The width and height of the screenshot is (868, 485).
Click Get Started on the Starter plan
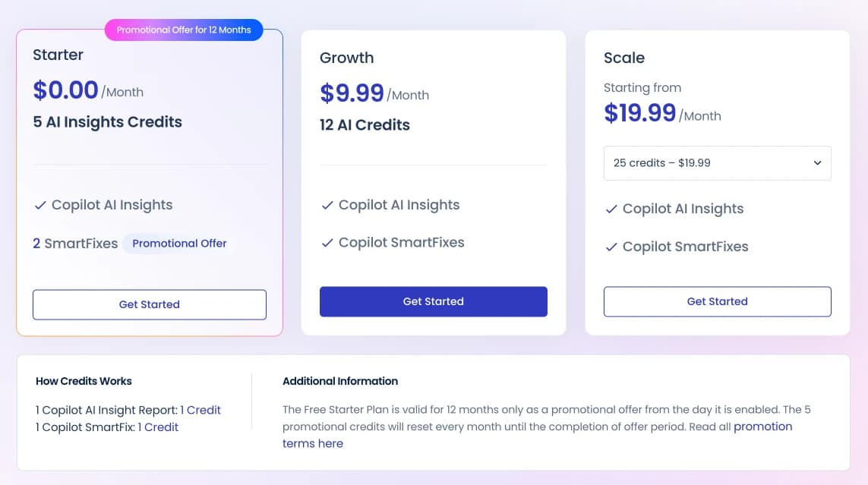149,304
